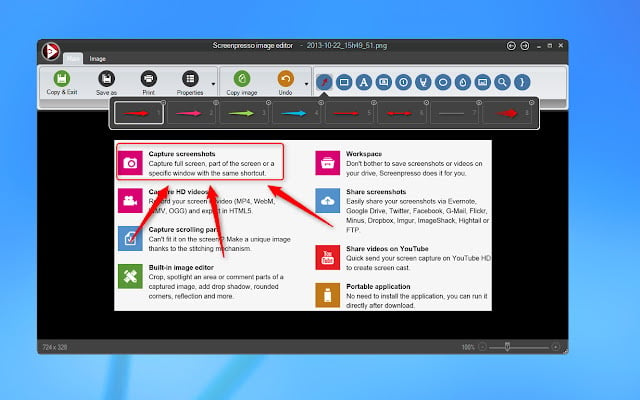Open settings gear of arrow preset 1

pos(163,102)
